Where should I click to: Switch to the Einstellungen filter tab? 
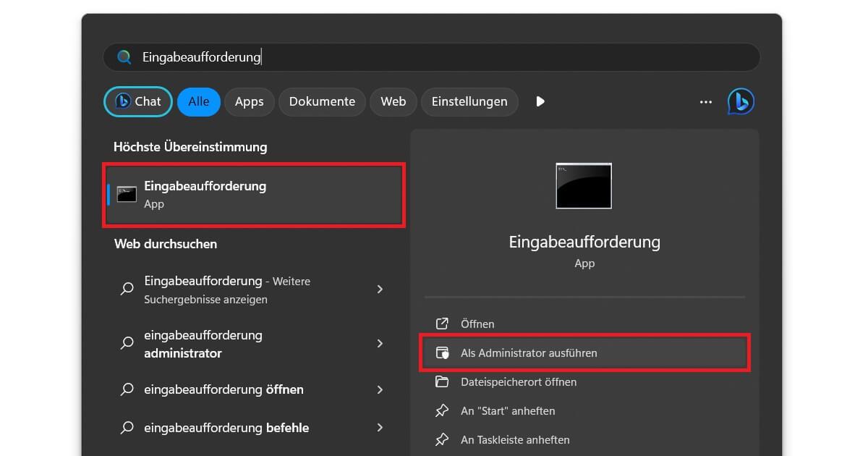point(469,101)
